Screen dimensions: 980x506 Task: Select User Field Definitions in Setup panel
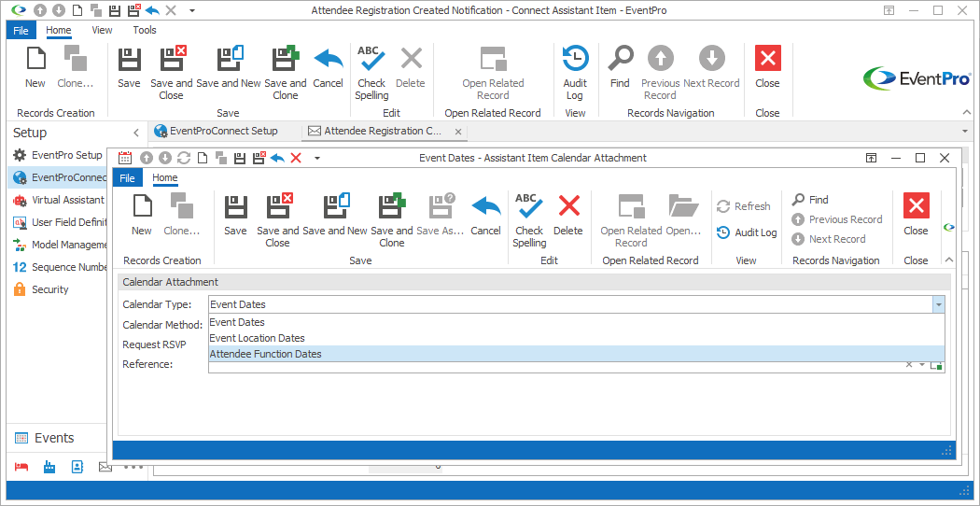pos(60,222)
